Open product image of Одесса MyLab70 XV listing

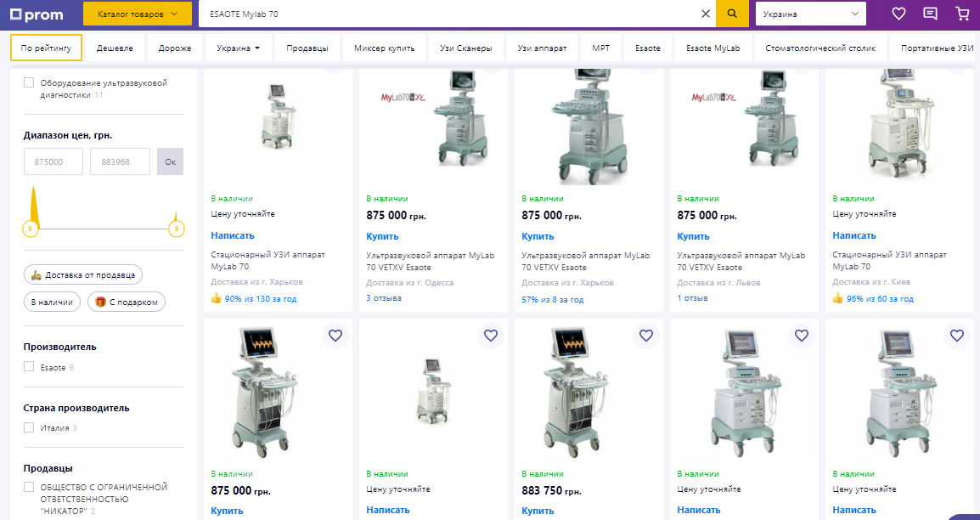(432, 127)
